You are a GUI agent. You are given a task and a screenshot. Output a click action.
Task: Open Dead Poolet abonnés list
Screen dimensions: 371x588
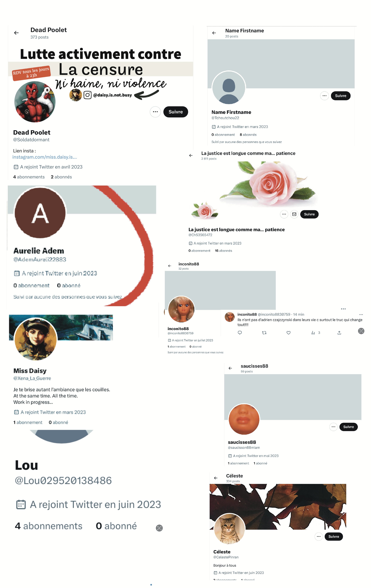(x=61, y=177)
